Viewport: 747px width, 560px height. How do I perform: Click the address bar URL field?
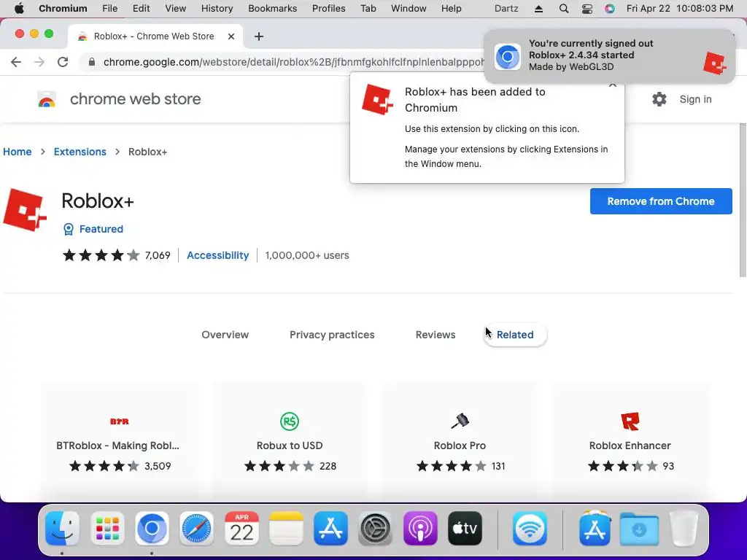coord(293,62)
